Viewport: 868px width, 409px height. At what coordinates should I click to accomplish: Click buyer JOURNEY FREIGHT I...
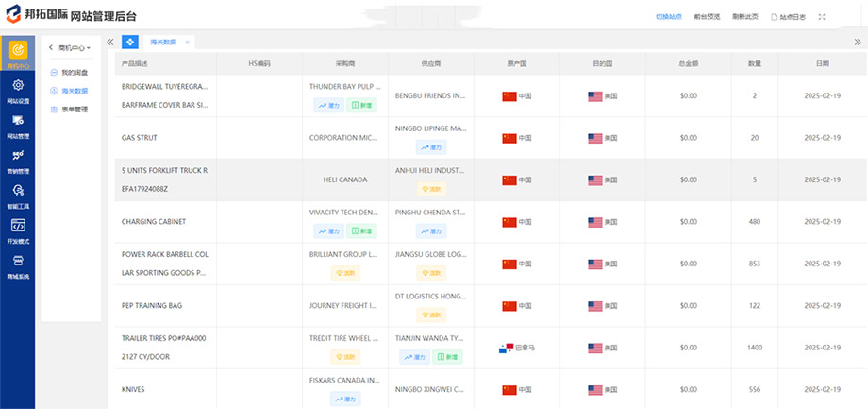pos(345,306)
